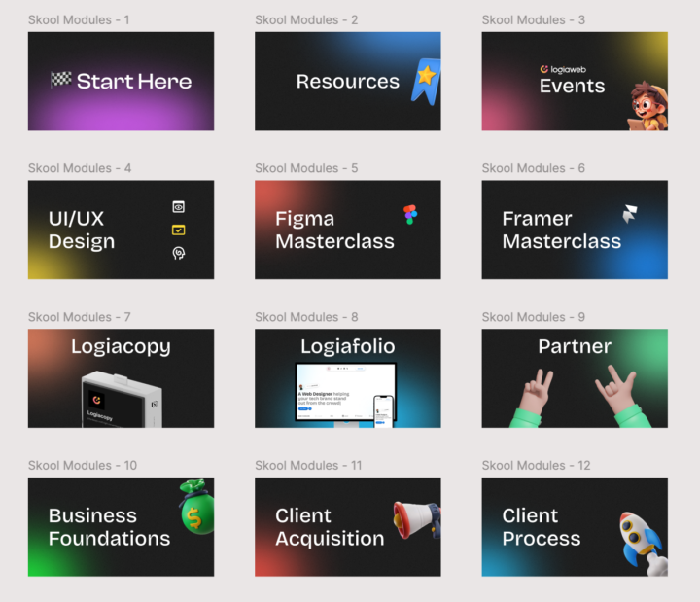The height and width of the screenshot is (602, 700).
Task: Click the 'Figma Masterclass' title text
Action: point(334,230)
